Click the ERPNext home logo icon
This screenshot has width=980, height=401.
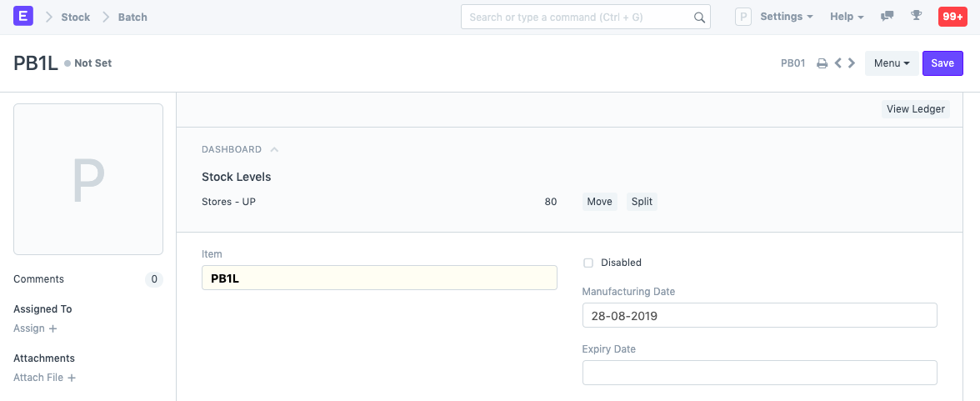(23, 17)
